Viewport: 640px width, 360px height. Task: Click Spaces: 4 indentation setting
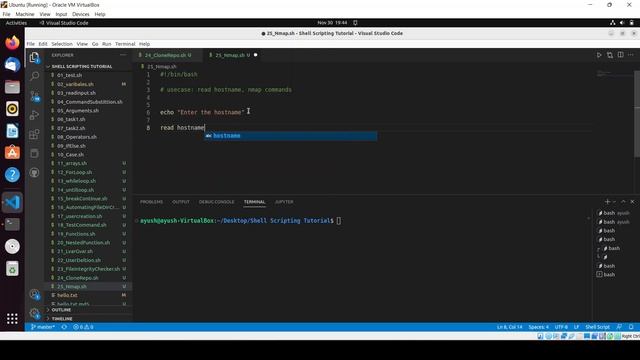point(539,327)
